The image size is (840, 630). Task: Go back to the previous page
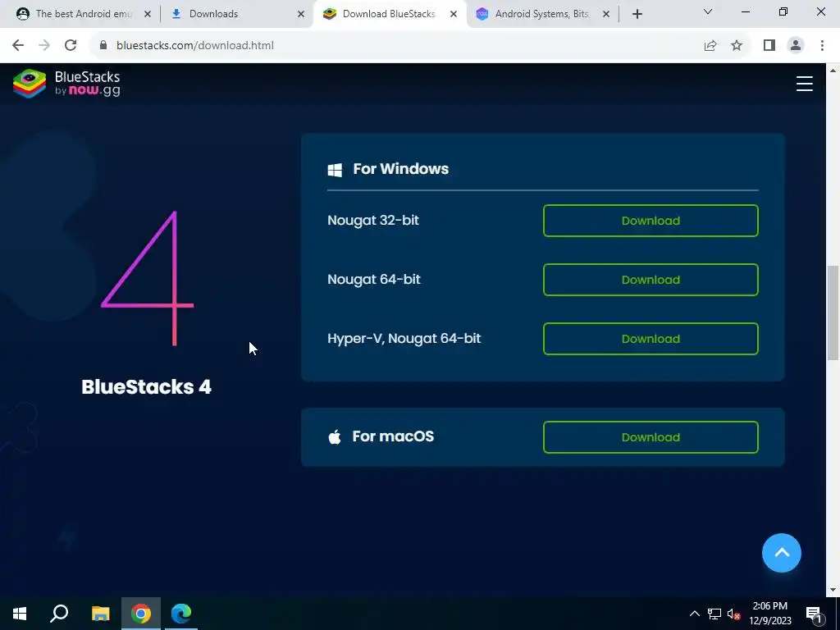point(18,46)
